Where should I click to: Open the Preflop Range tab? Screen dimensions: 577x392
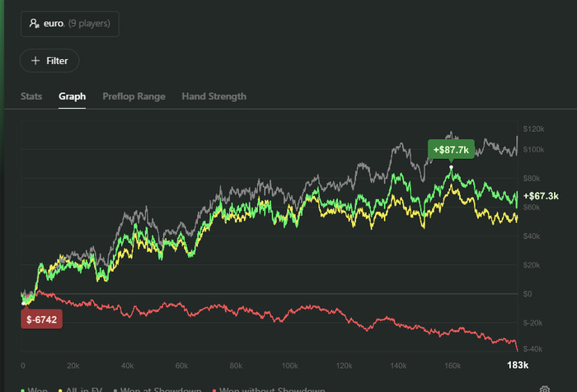(134, 96)
